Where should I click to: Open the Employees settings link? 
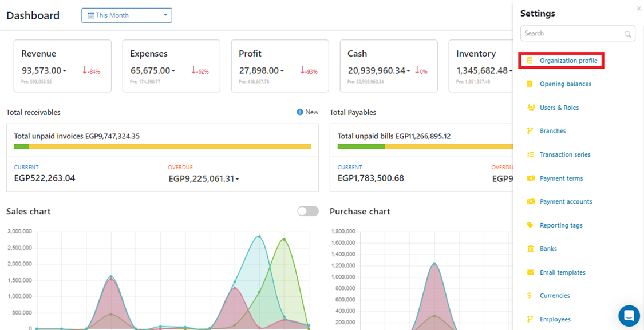[x=555, y=319]
